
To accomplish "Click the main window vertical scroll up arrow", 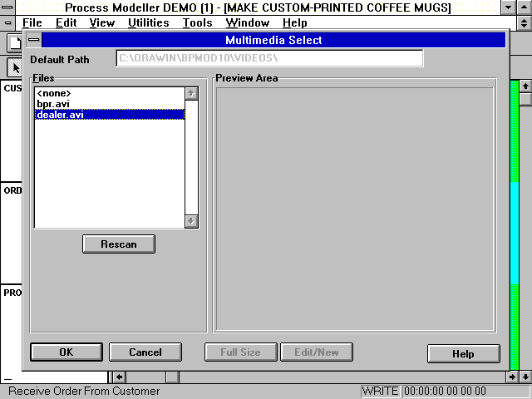I will [x=525, y=86].
